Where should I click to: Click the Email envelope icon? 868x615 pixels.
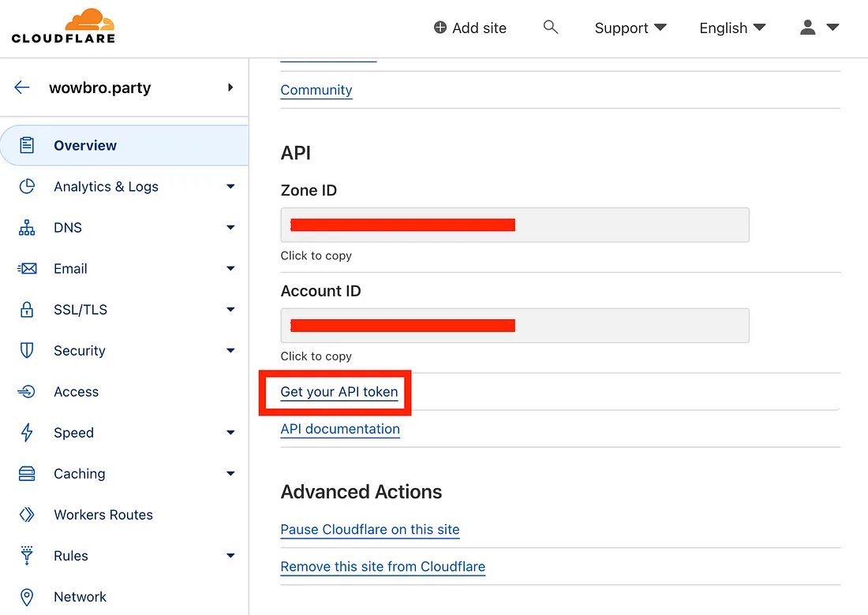pyautogui.click(x=27, y=269)
